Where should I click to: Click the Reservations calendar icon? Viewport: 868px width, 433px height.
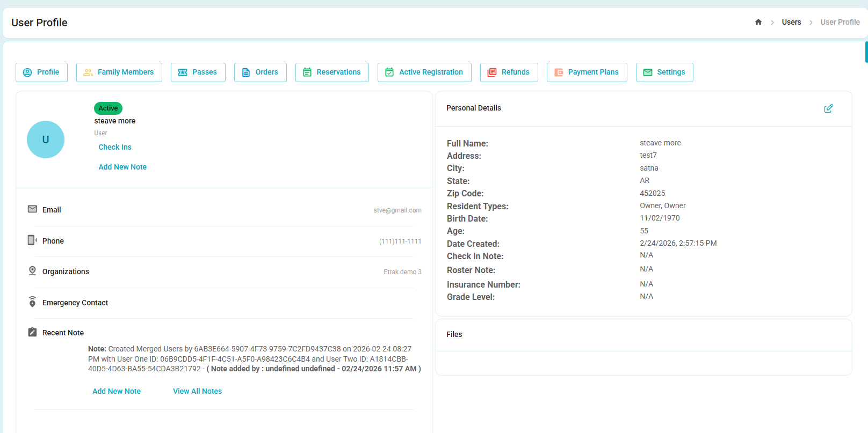[x=307, y=72]
